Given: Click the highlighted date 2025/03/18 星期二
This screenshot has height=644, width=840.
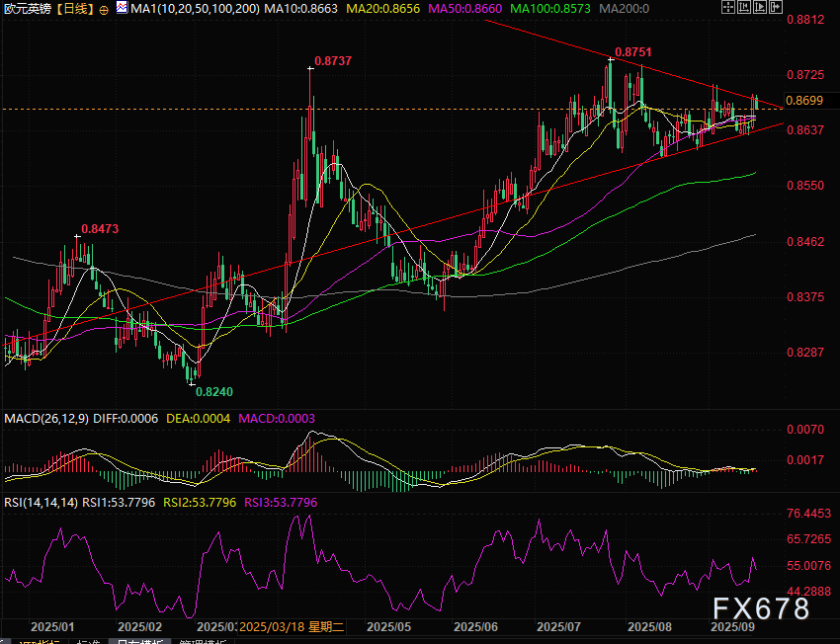Looking at the screenshot, I should coord(293,626).
